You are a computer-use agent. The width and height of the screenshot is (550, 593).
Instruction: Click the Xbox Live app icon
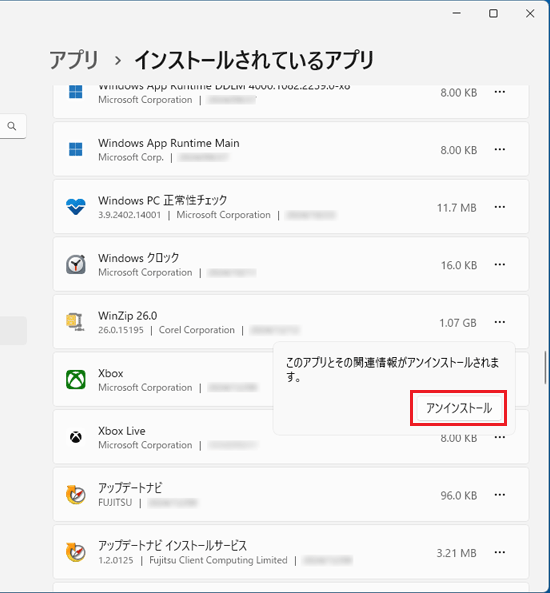pos(76,437)
